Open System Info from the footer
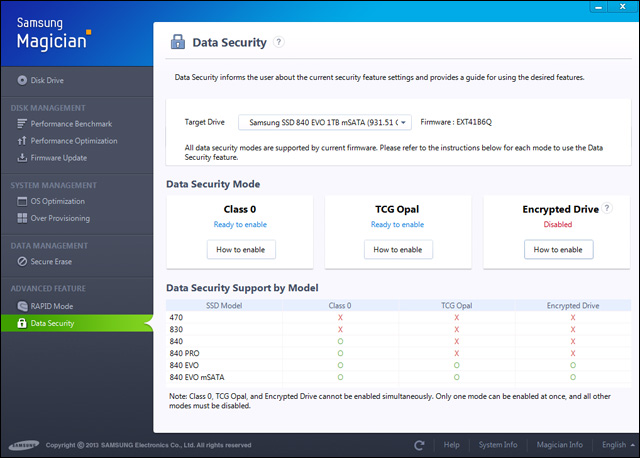The image size is (640, 458). [x=497, y=445]
